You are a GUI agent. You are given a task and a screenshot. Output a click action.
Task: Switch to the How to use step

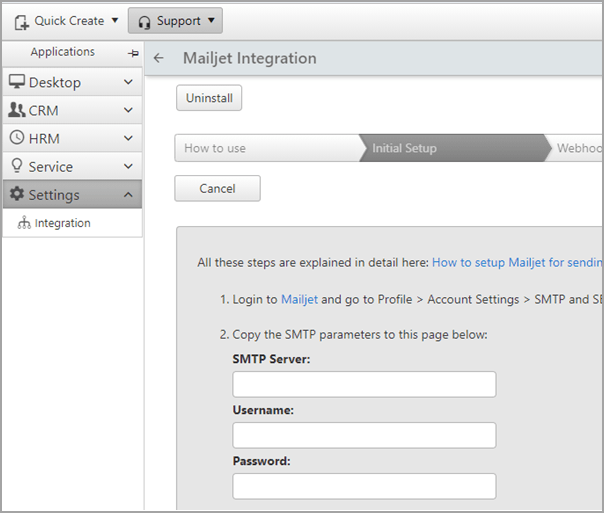click(x=267, y=148)
